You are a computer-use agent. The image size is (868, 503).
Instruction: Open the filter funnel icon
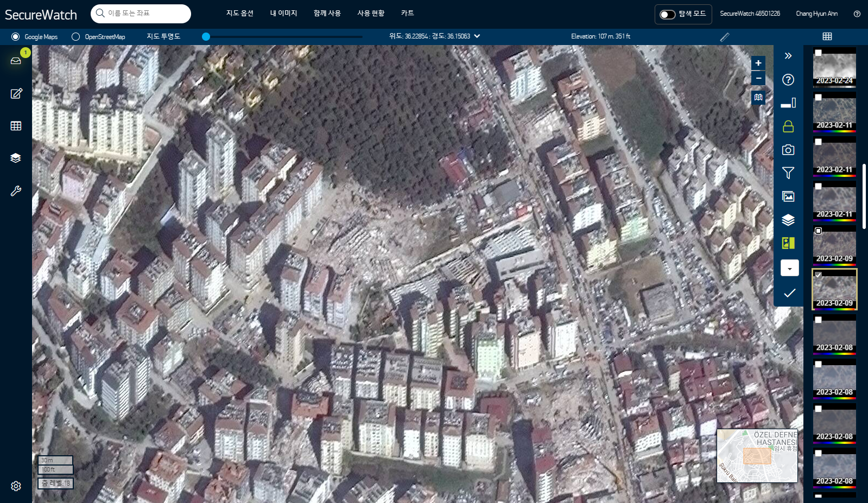(788, 173)
